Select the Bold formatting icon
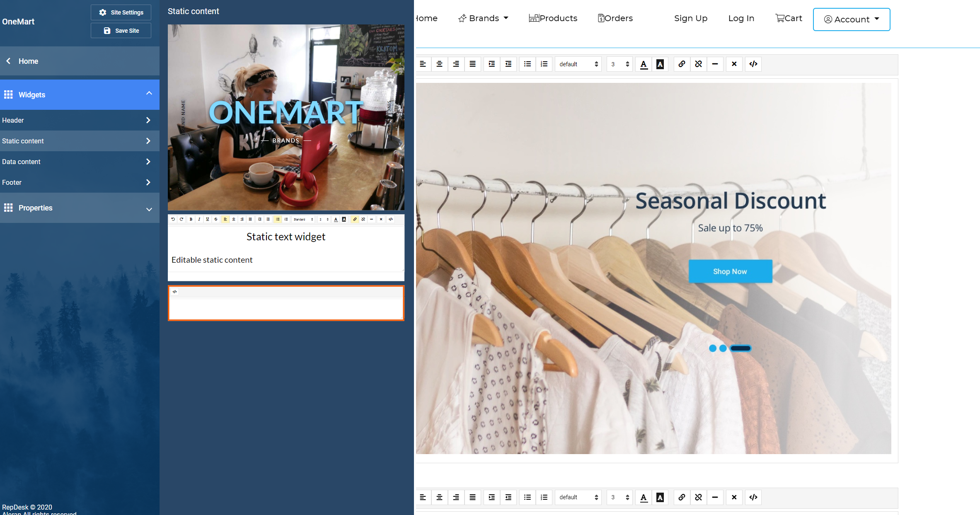Image resolution: width=980 pixels, height=515 pixels. 191,219
